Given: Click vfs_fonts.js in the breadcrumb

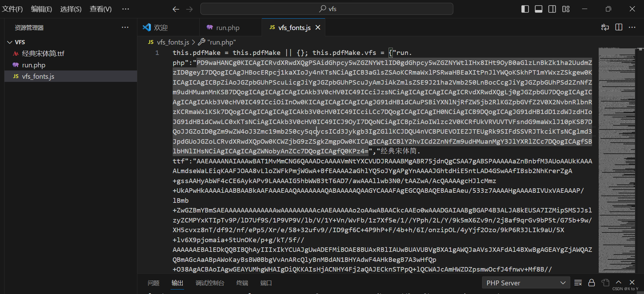Looking at the screenshot, I should click(x=173, y=42).
